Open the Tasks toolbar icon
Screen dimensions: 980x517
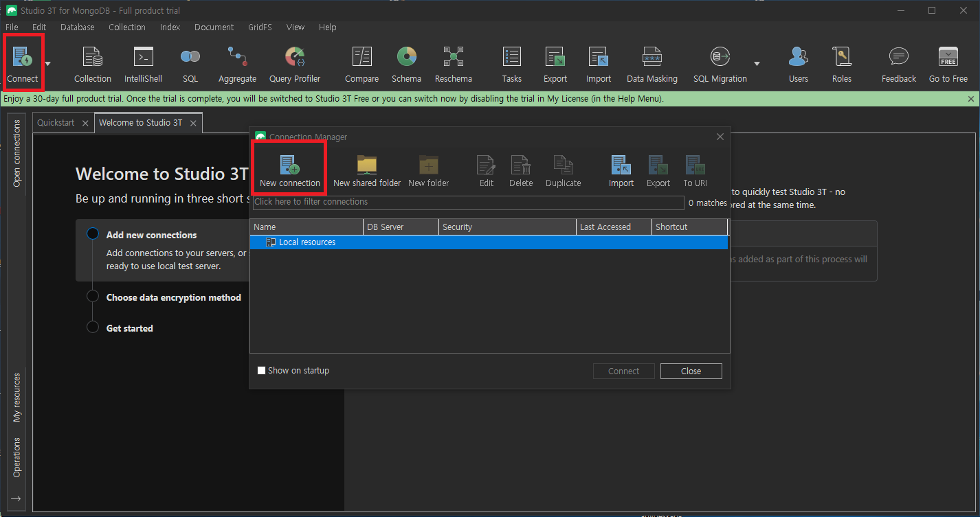tap(512, 65)
